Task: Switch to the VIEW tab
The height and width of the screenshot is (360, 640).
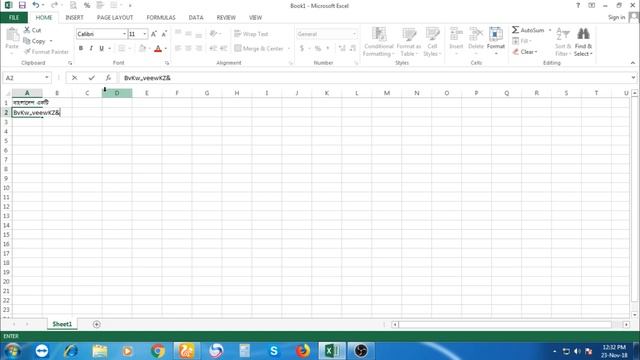Action: 255,18
